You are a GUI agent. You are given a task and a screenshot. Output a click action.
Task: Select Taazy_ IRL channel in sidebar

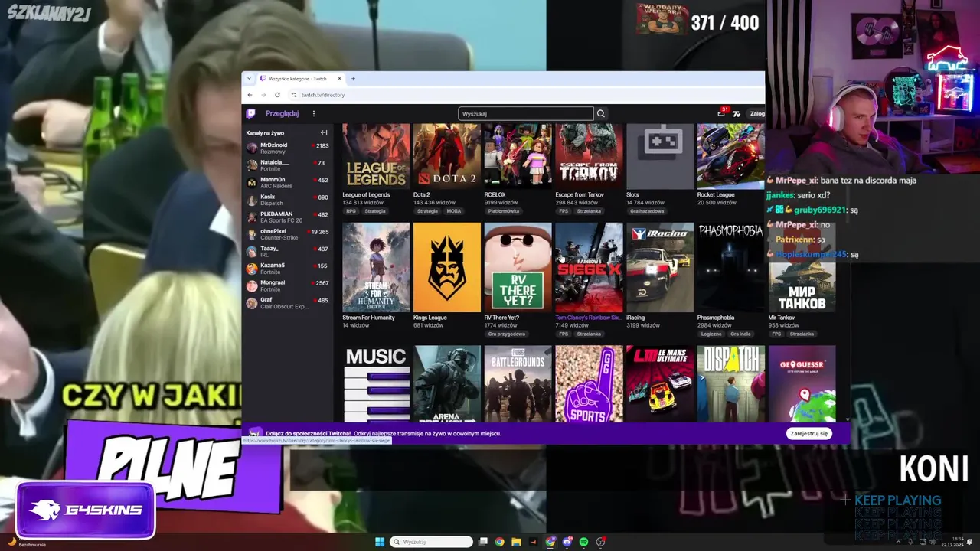click(x=287, y=252)
